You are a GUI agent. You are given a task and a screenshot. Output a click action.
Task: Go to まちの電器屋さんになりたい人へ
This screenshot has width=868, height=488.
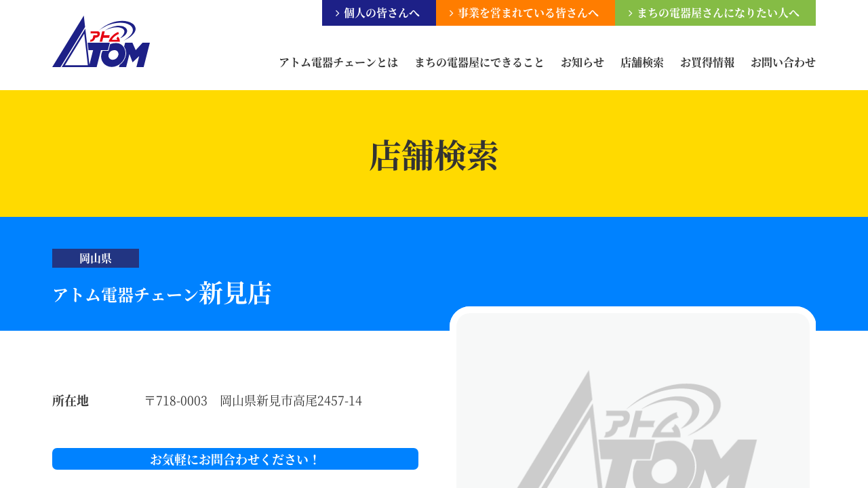coord(717,13)
